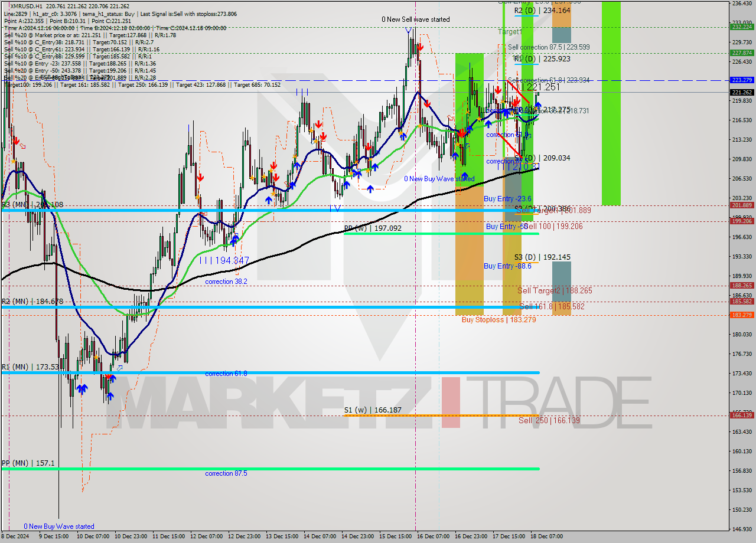Click the '| | | 194.347' wave label
Screen dimensions: 756x543
coord(224,260)
